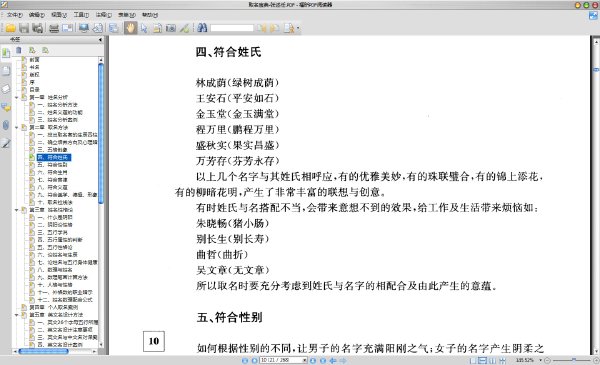Select the 三、五行学说 bookmark
This screenshot has height=365, width=600.
click(52, 232)
